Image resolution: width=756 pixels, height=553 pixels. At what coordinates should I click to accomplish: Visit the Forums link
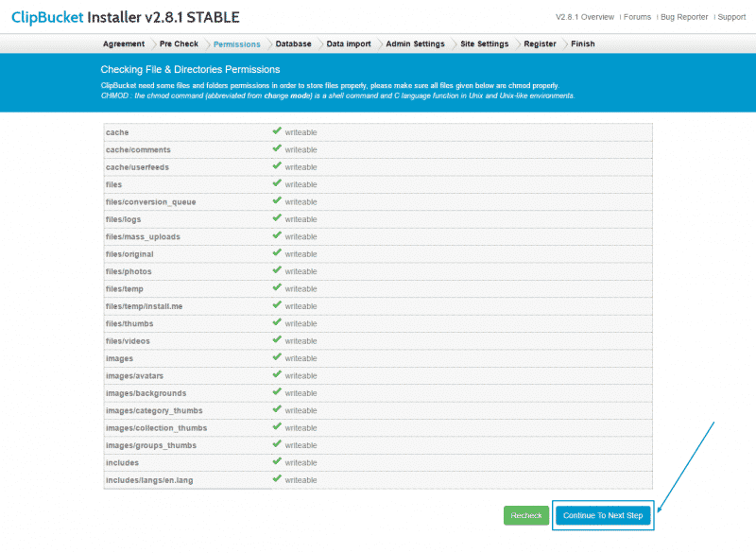[x=637, y=17]
